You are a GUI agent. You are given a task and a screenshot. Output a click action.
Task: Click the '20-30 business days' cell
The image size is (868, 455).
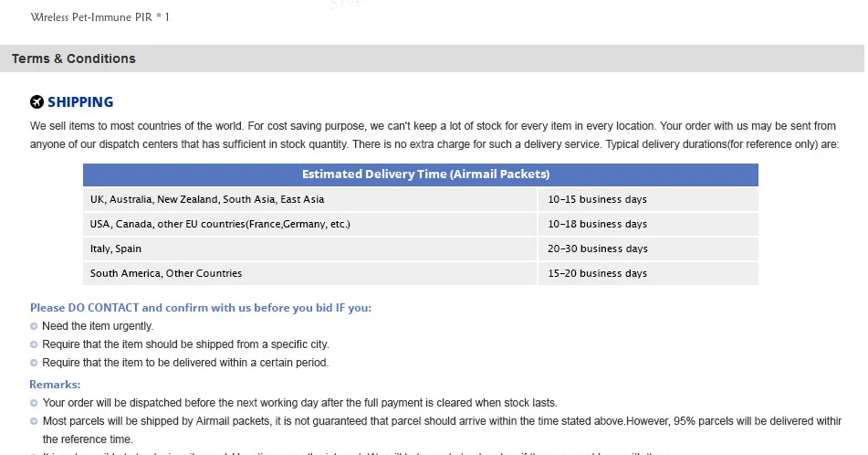coord(648,249)
